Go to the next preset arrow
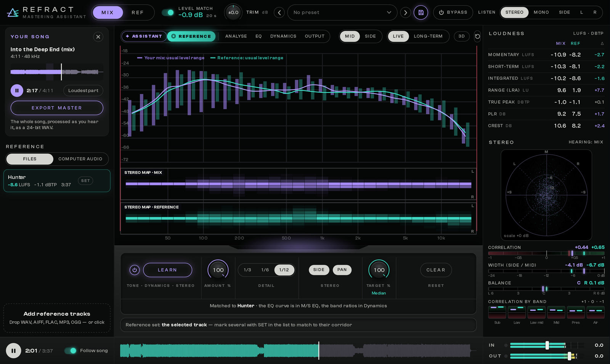The height and width of the screenshot is (364, 610). (405, 13)
